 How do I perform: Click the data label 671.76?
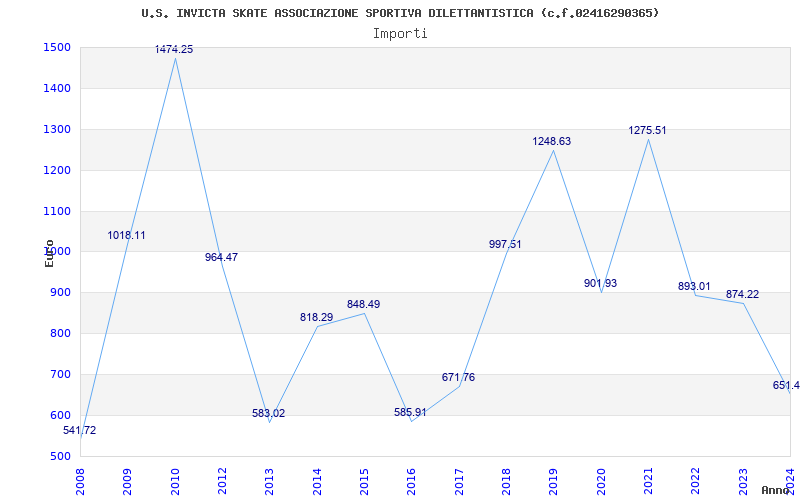(458, 378)
